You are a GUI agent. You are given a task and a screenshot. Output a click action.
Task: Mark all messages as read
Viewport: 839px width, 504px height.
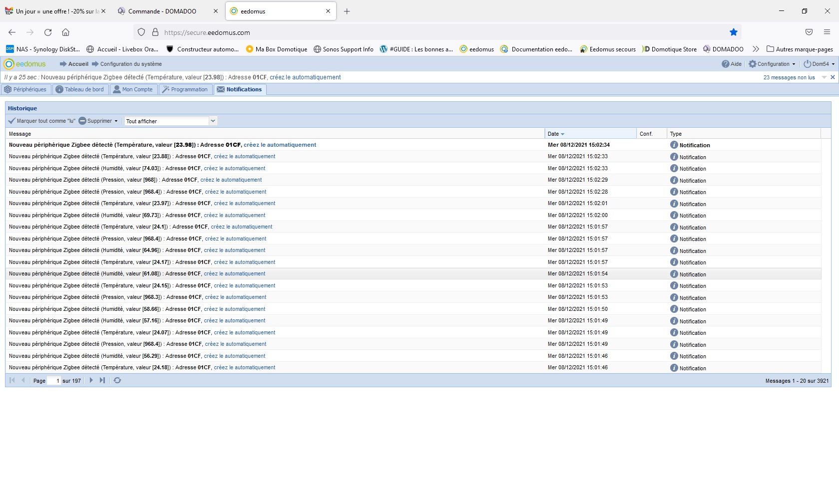[x=42, y=121]
